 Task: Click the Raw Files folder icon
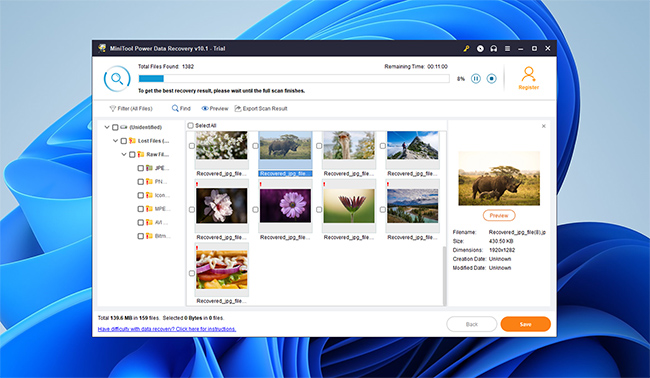coord(141,155)
